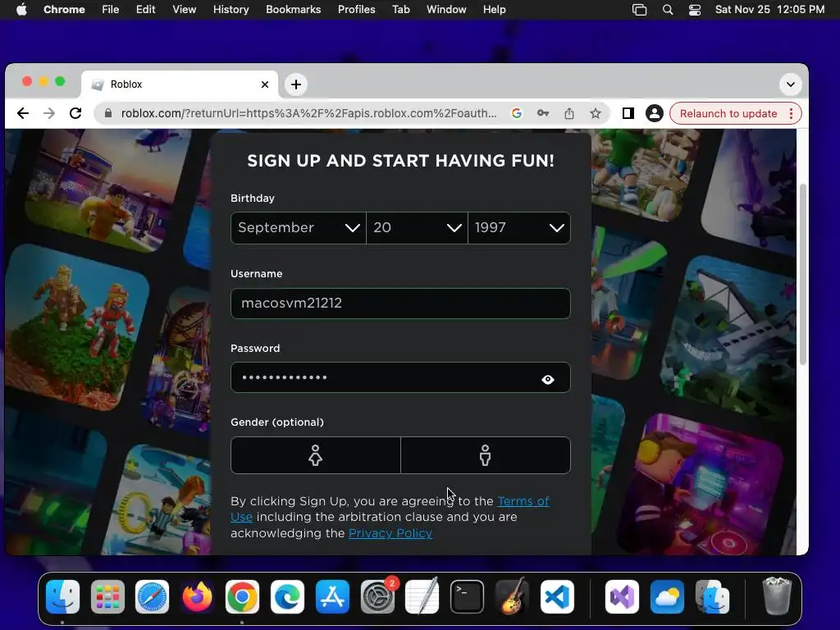Open the Tab menu

click(x=400, y=9)
